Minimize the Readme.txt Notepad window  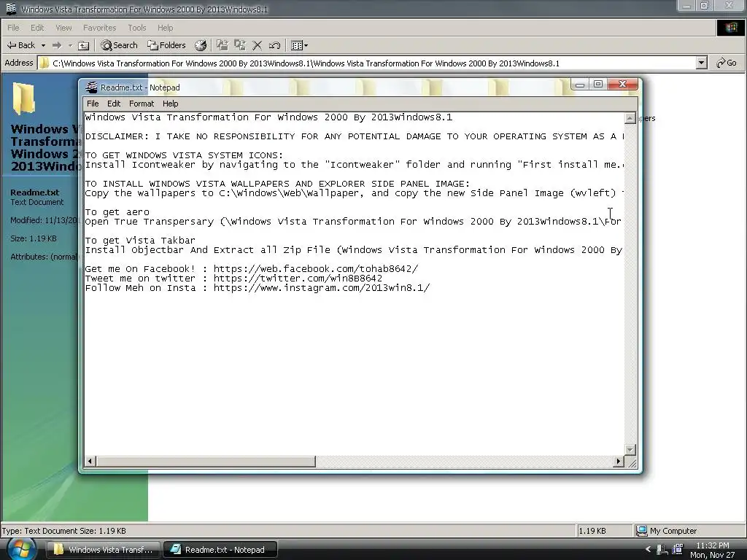[580, 85]
